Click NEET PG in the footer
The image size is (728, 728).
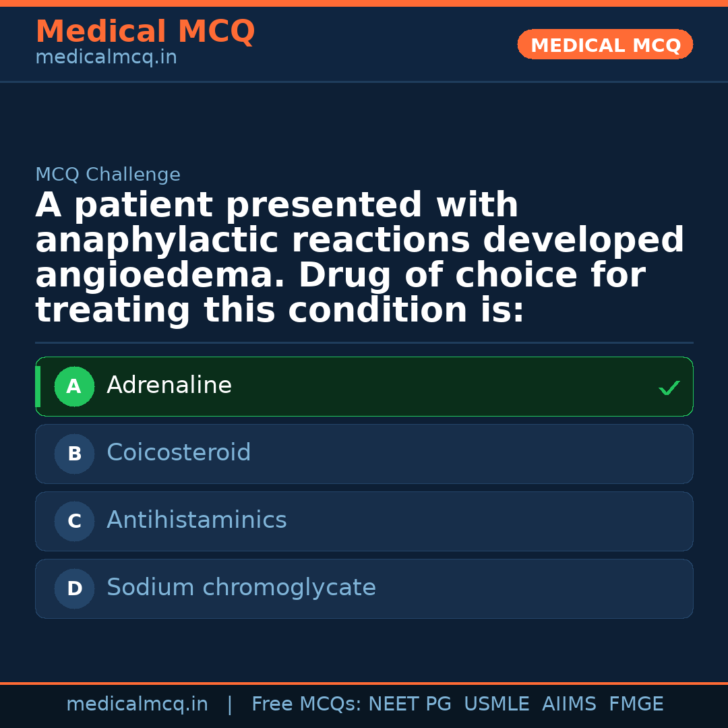point(410,704)
